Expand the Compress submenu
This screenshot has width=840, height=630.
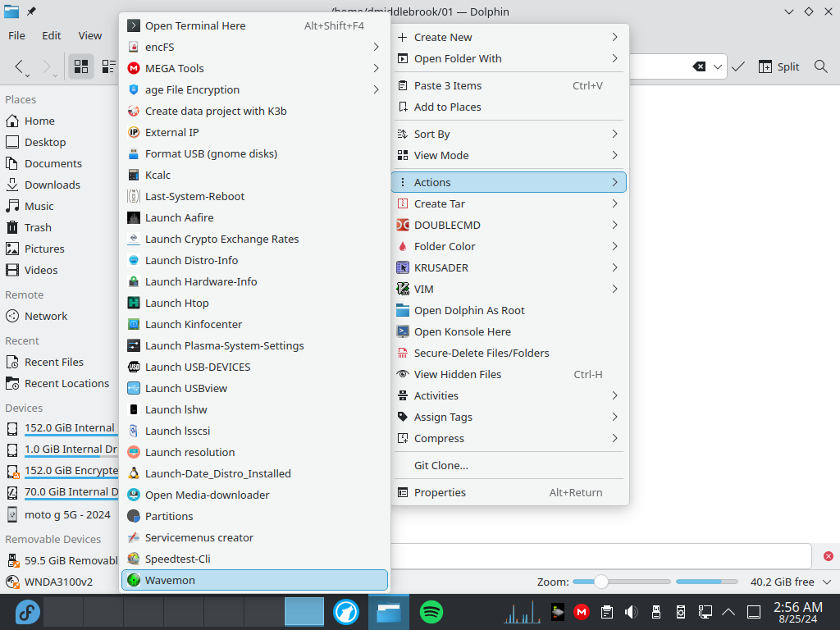pyautogui.click(x=509, y=438)
